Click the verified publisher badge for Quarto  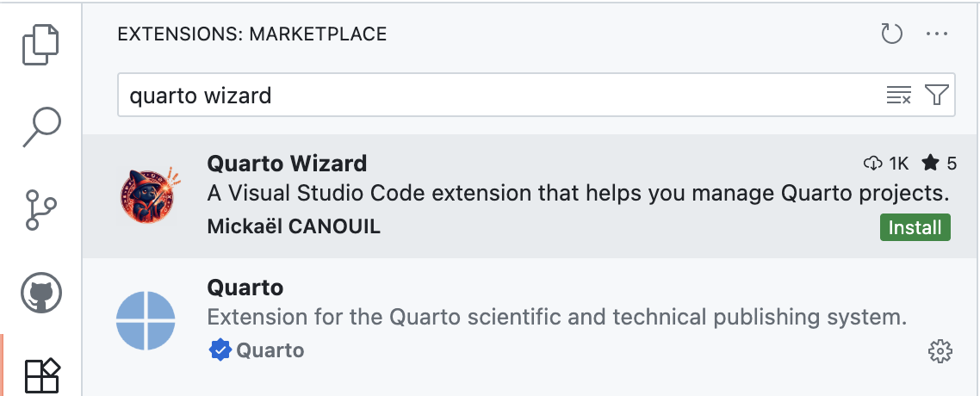point(220,350)
